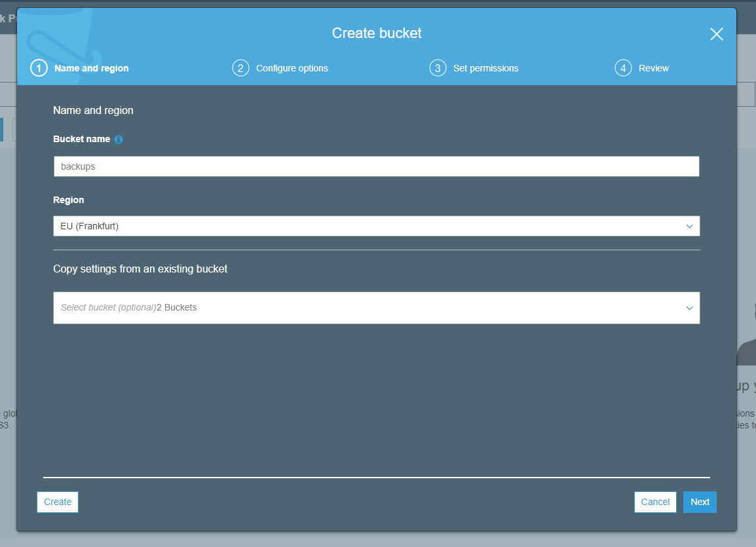Click the Next button
756x547 pixels.
pos(700,502)
